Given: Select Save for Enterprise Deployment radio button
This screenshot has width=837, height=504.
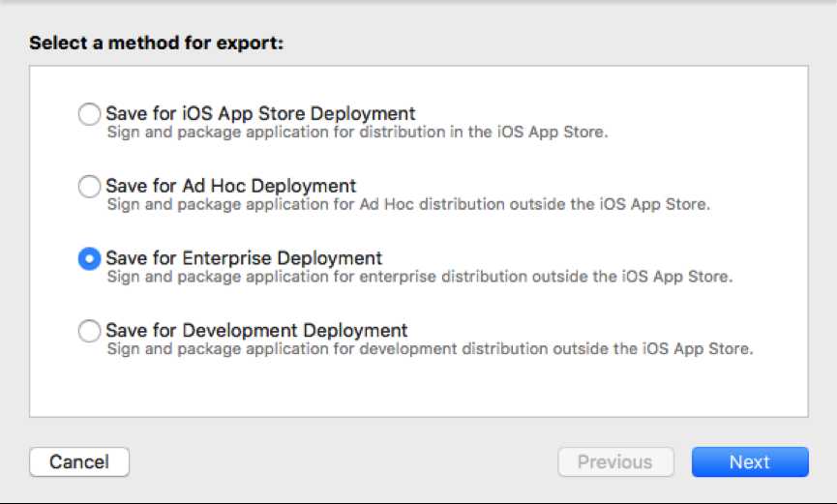Looking at the screenshot, I should pos(89,259).
